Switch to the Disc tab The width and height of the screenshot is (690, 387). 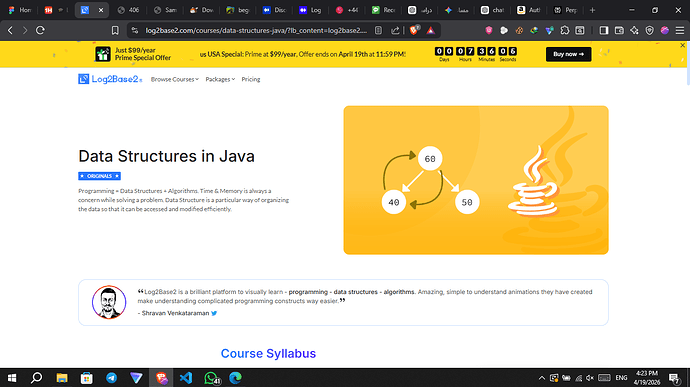click(274, 10)
